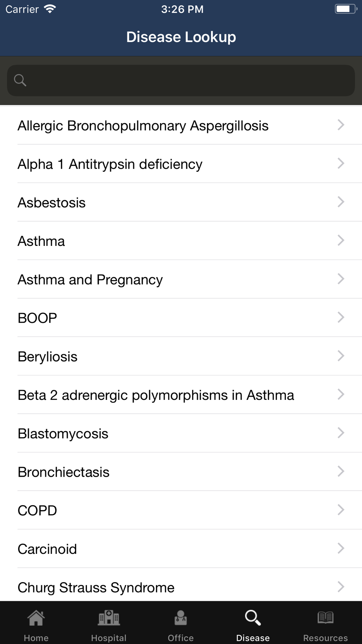Click the Wi-Fi icon in status bar
Viewport: 362px width, 644px height.
click(x=50, y=9)
